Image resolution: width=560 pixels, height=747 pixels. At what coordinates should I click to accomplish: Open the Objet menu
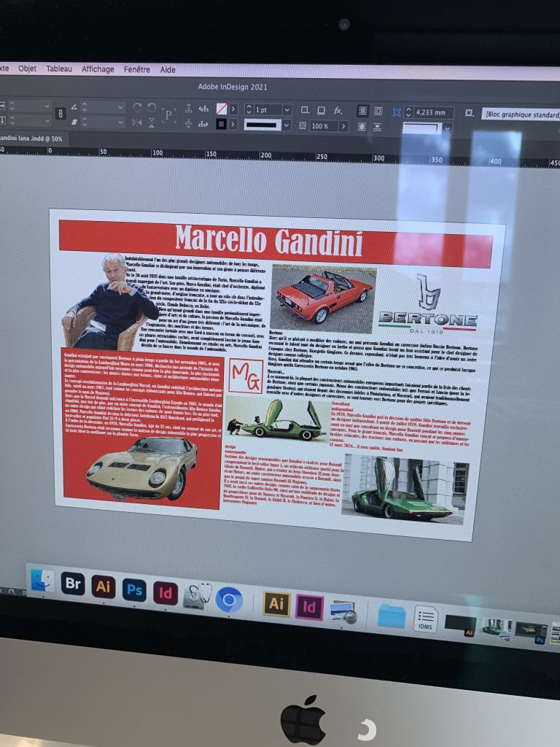click(x=27, y=69)
